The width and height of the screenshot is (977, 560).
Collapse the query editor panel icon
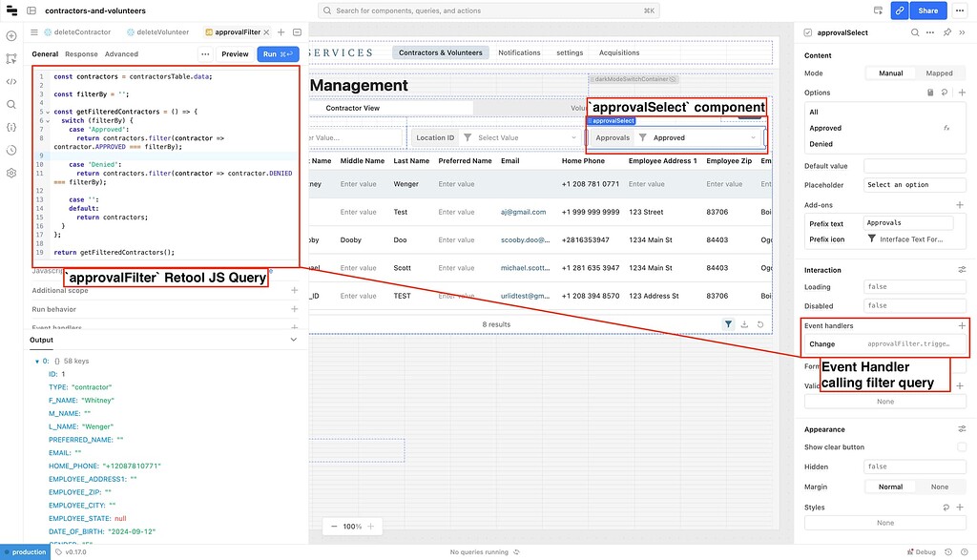pos(298,32)
